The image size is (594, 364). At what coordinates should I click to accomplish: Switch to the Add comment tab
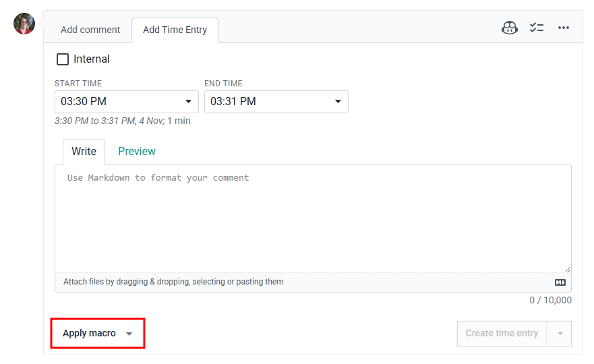coord(90,30)
